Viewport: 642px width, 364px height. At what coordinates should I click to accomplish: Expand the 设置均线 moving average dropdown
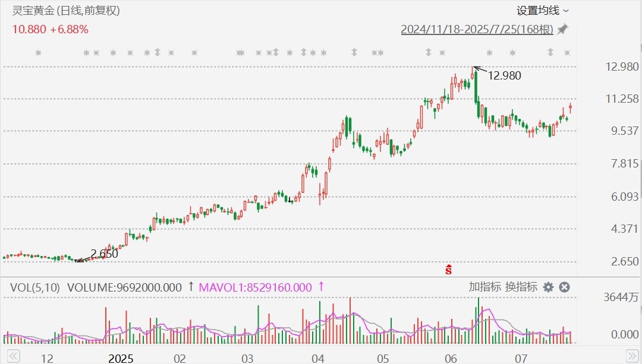543,11
